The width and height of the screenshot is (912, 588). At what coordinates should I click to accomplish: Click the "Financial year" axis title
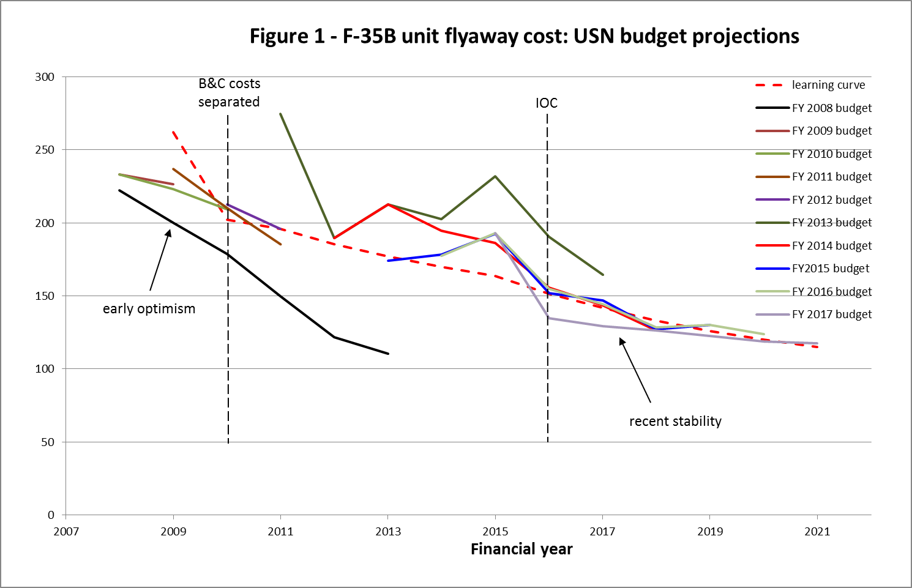(x=521, y=549)
